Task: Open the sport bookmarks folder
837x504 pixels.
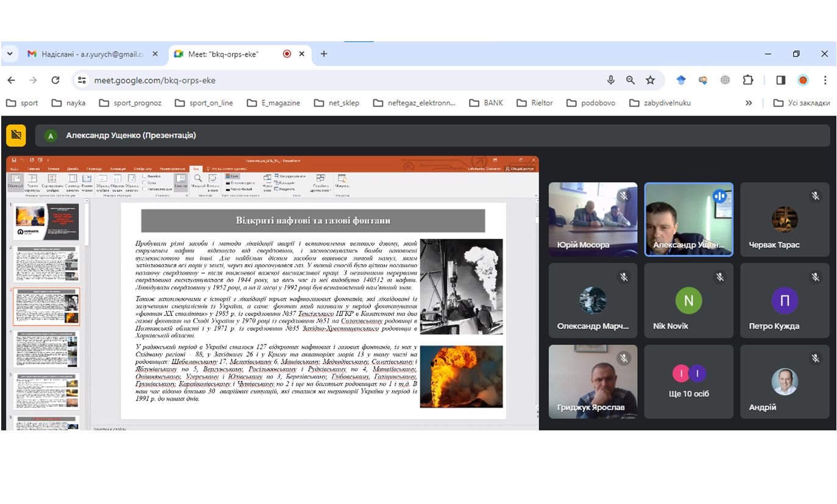Action: pyautogui.click(x=23, y=103)
